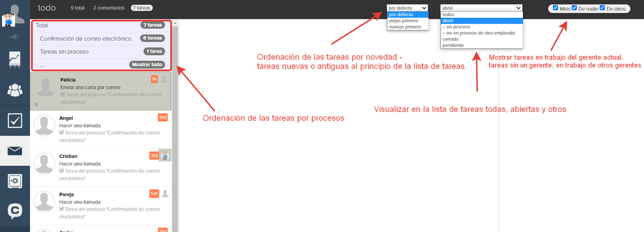This screenshot has height=232, width=644.
Task: Open the envelope mail sidebar icon
Action: click(14, 151)
